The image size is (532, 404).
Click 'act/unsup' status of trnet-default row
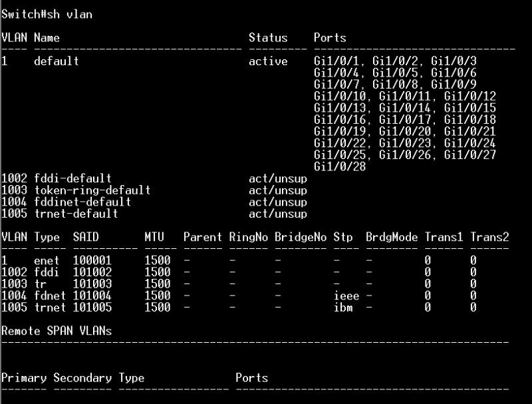pyautogui.click(x=278, y=214)
